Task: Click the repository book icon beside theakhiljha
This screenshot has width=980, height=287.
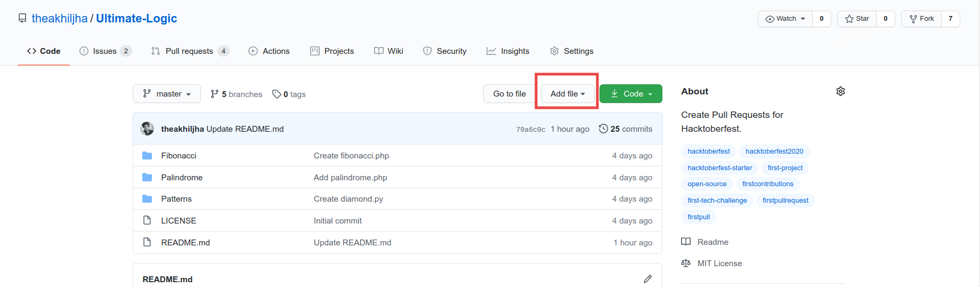Action: (x=22, y=19)
